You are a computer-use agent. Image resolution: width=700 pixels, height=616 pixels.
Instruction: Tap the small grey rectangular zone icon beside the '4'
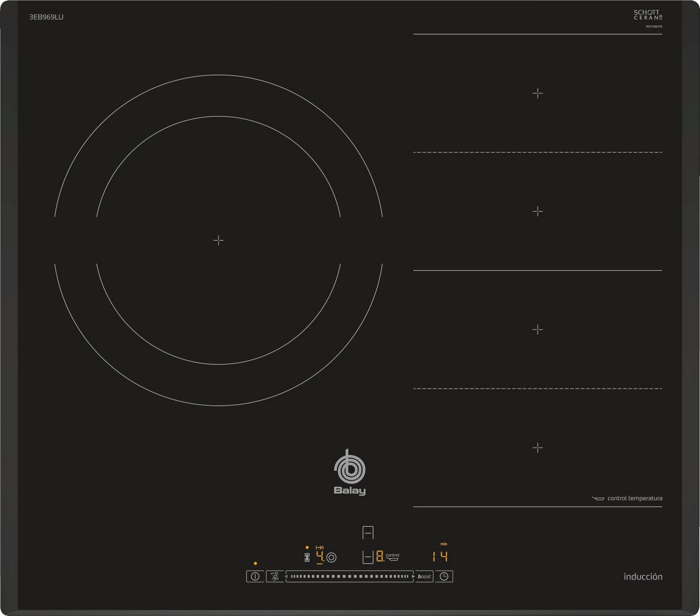(x=307, y=557)
